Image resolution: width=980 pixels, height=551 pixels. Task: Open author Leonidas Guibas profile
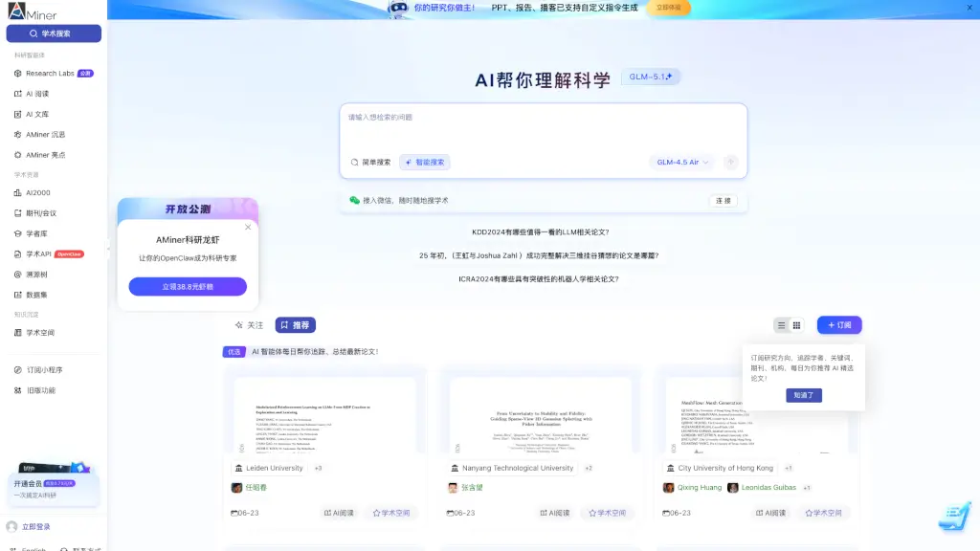pos(762,488)
